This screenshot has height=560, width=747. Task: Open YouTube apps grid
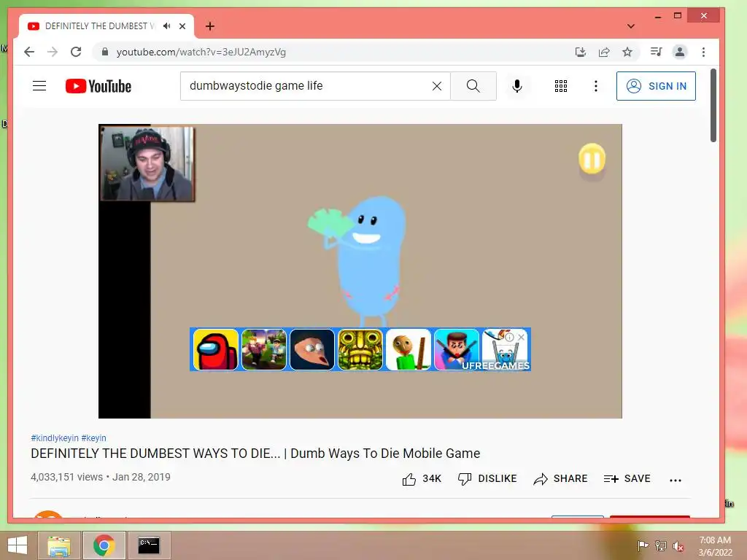(561, 86)
